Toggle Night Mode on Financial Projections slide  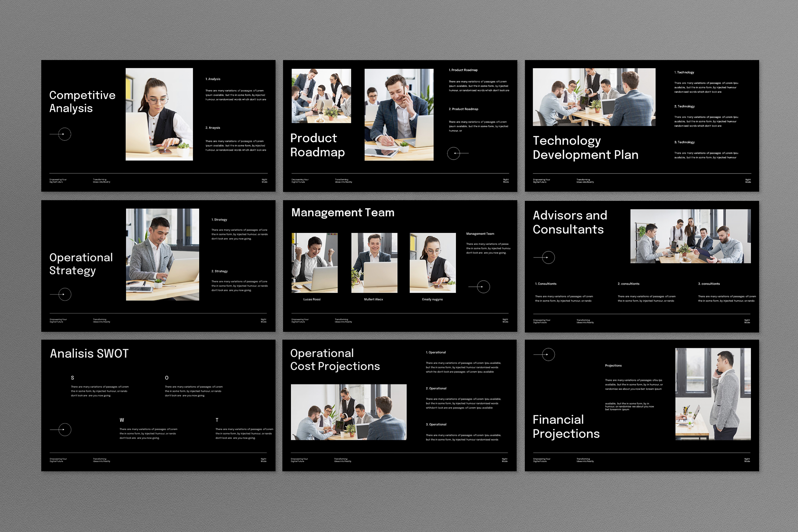pos(747,460)
